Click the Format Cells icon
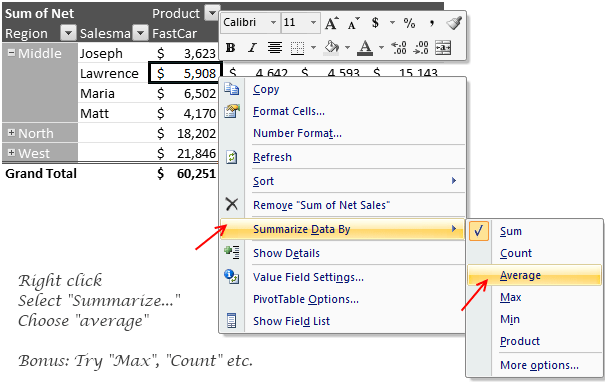This screenshot has height=385, width=605. [x=232, y=111]
